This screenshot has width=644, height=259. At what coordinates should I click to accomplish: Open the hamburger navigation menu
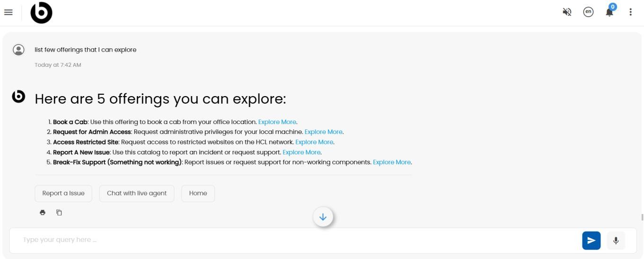(8, 12)
